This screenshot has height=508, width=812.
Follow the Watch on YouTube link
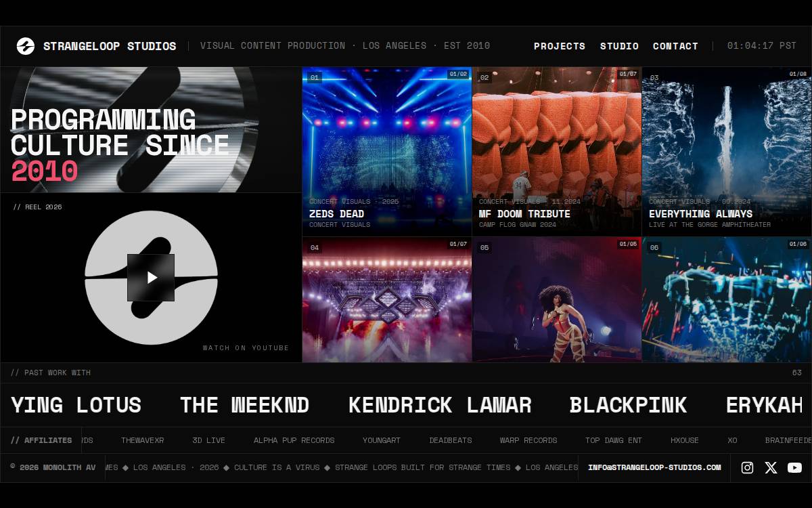pos(246,348)
